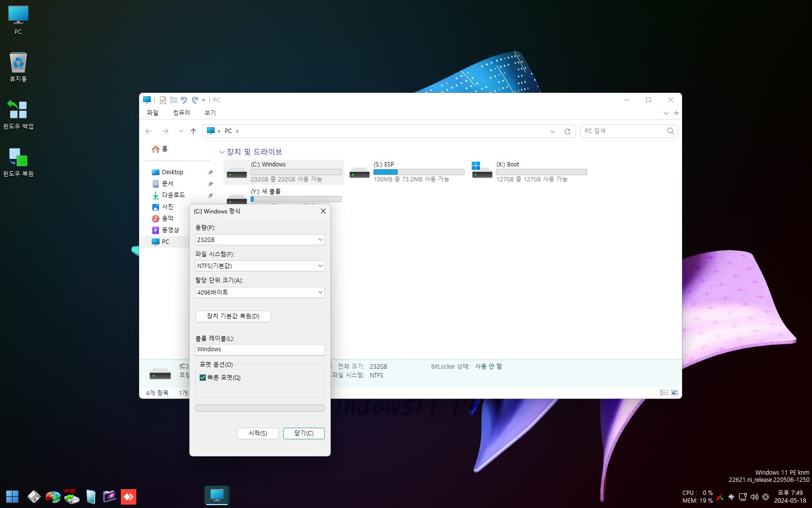Open 문서 in the navigation pane

click(x=163, y=184)
